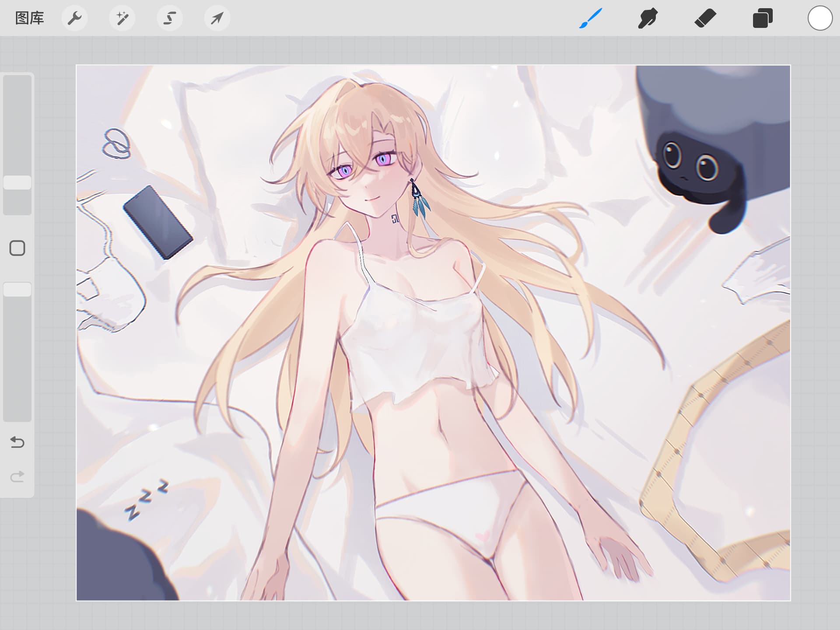The width and height of the screenshot is (840, 630).
Task: Redo with the sidebar redo arrow
Action: coord(17,476)
